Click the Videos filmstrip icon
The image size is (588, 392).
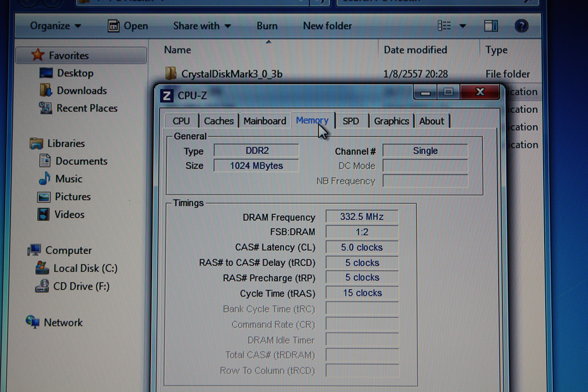pos(43,214)
